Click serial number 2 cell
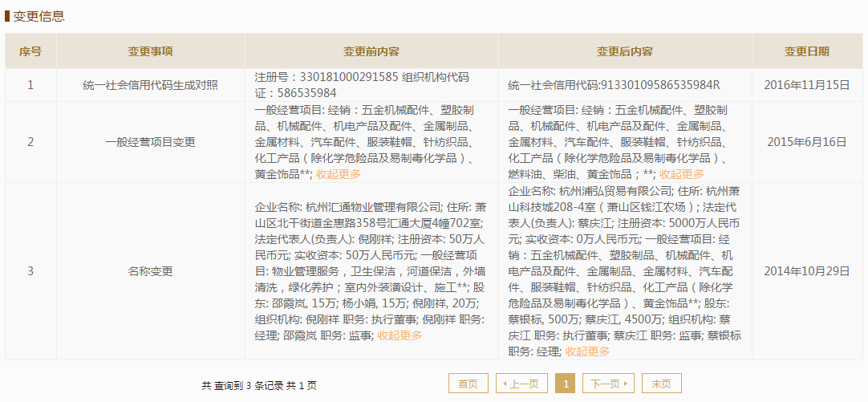 tap(30, 142)
